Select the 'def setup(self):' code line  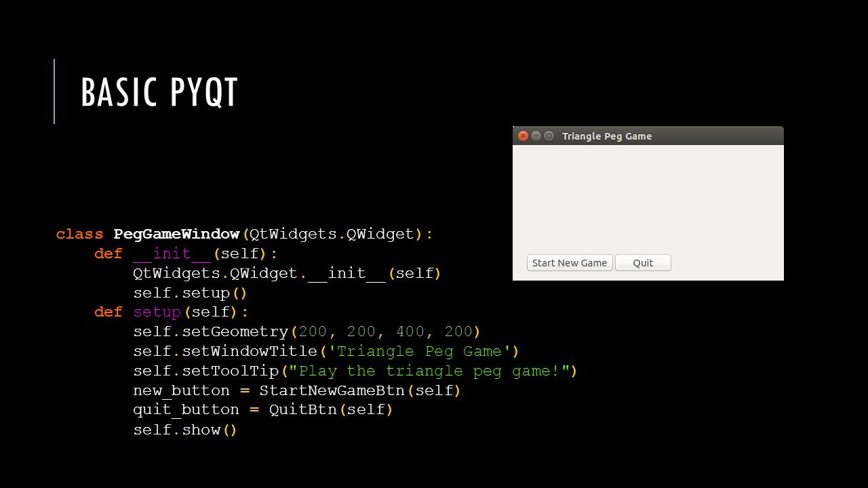(172, 312)
